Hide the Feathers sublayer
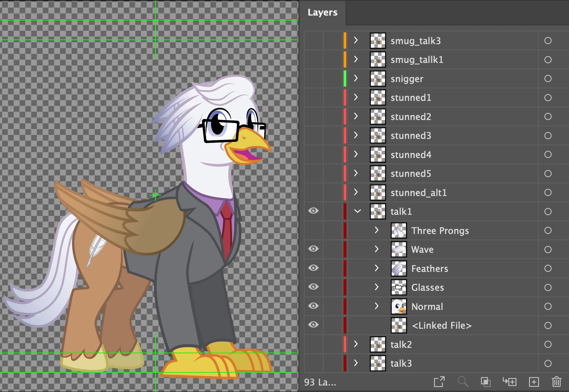Screen dimensions: 569x392 [x=313, y=268]
